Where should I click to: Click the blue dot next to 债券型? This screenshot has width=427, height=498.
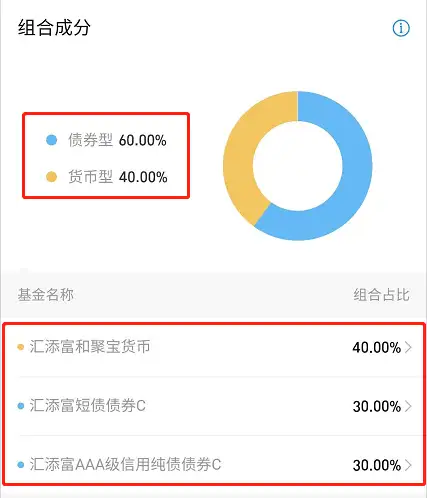pos(52,140)
